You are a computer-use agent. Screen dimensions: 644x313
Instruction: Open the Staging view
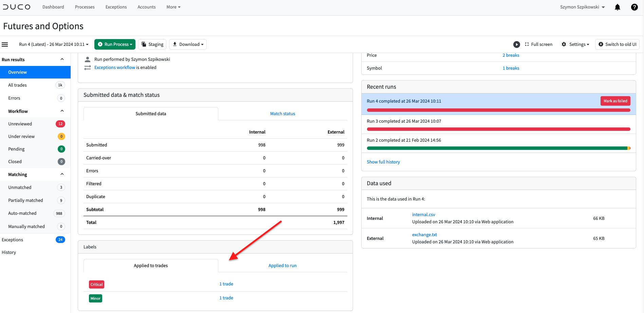152,45
